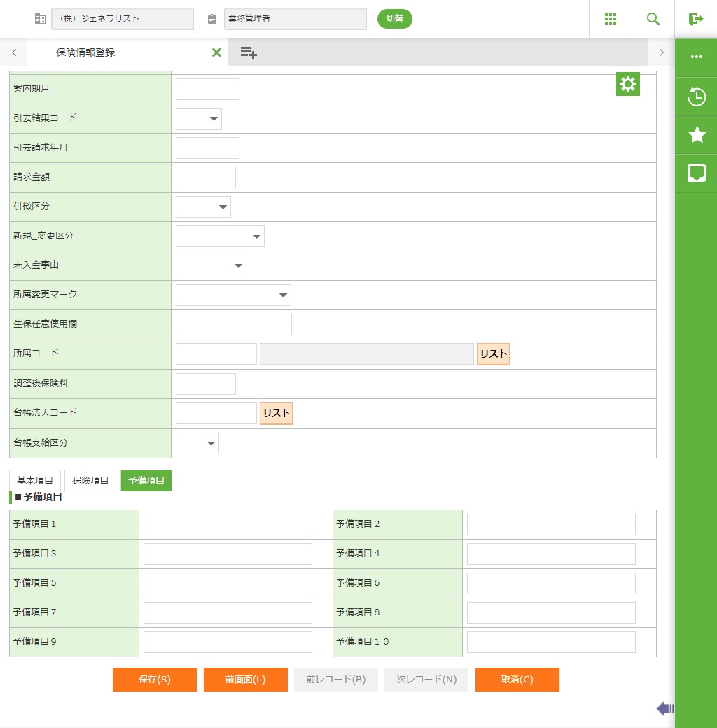Click the search magnifier icon
Image resolution: width=717 pixels, height=728 pixels.
coord(653,19)
